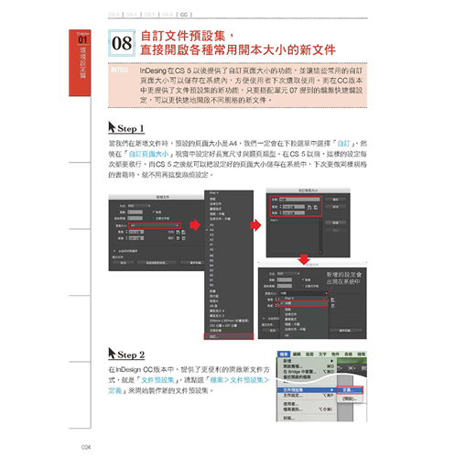Viewport: 476px width, 458px height.
Task: Toggle 對頁 checkbox in upper-left New Document dialog
Action: (x=154, y=212)
